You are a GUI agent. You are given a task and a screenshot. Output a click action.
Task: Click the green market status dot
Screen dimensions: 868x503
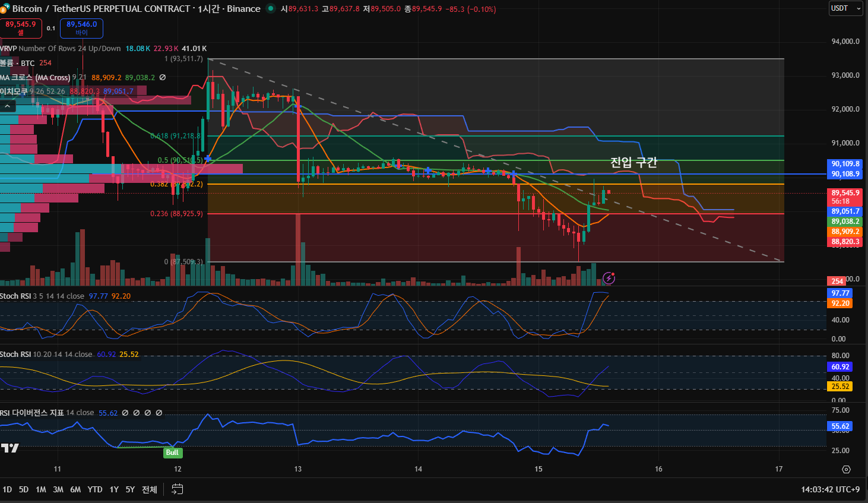coord(271,8)
